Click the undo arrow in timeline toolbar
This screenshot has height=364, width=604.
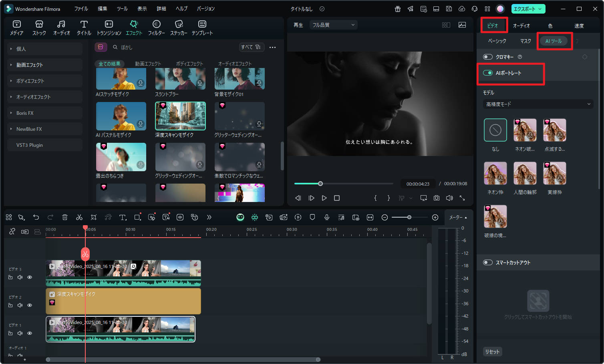point(36,217)
